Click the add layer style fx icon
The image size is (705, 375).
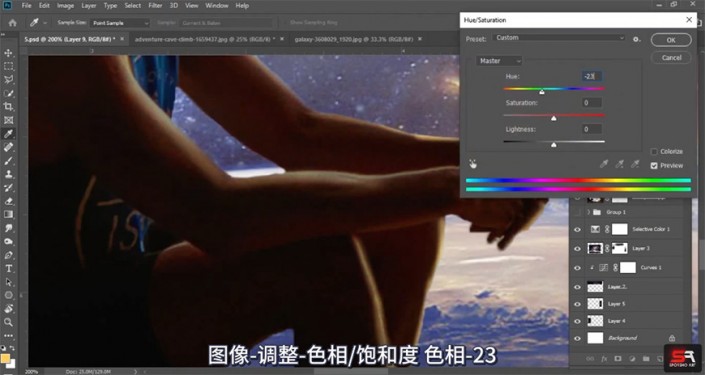604,359
